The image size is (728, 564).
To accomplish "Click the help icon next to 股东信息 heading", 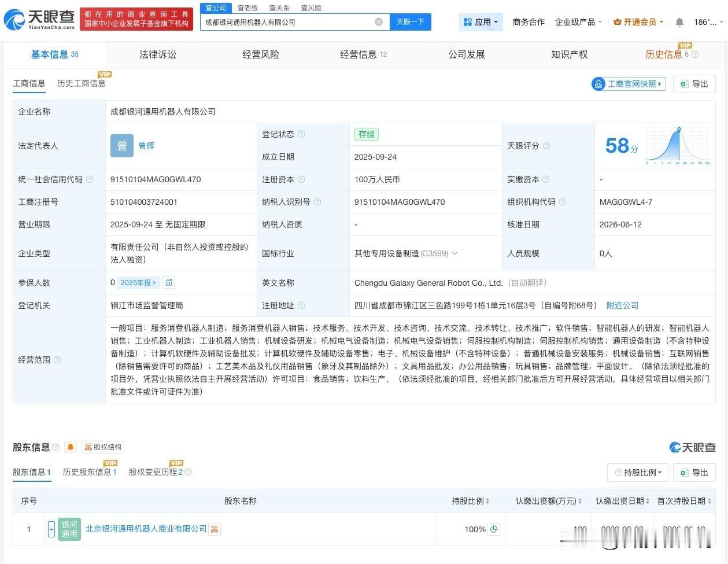I will 56,447.
